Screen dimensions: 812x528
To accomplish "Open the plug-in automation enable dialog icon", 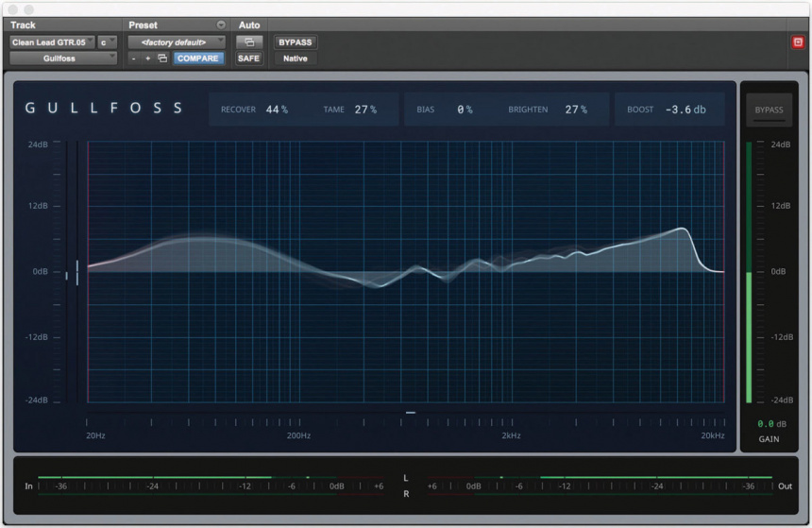I will [249, 43].
